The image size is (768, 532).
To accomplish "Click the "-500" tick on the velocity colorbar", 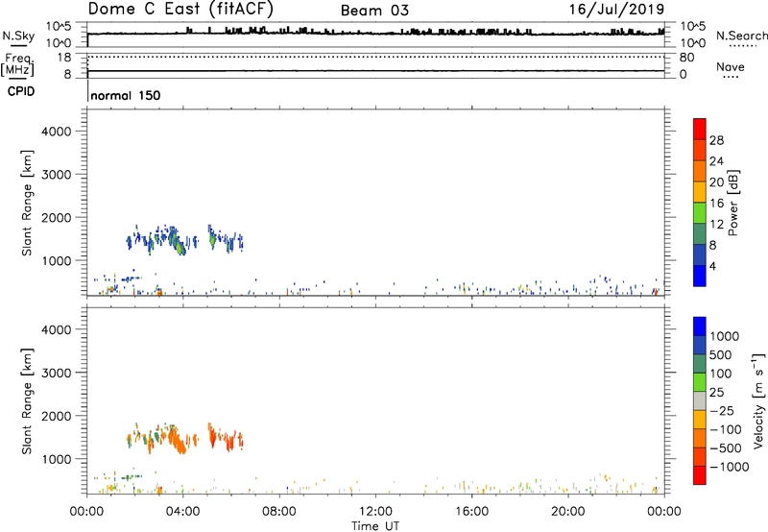I will (726, 447).
